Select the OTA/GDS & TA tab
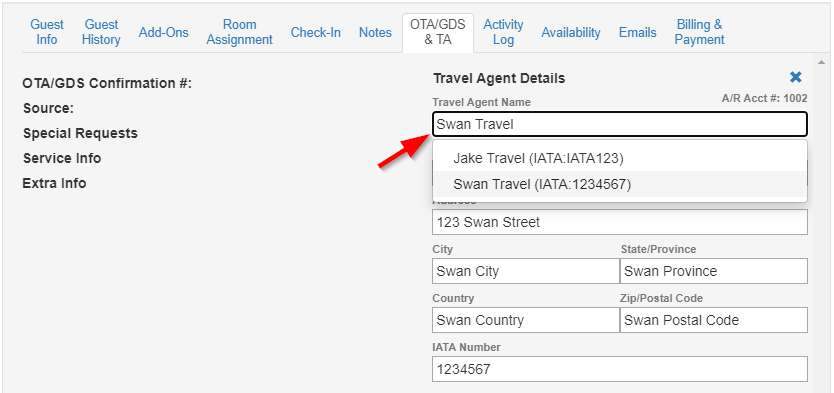The height and width of the screenshot is (393, 834). pyautogui.click(x=438, y=32)
